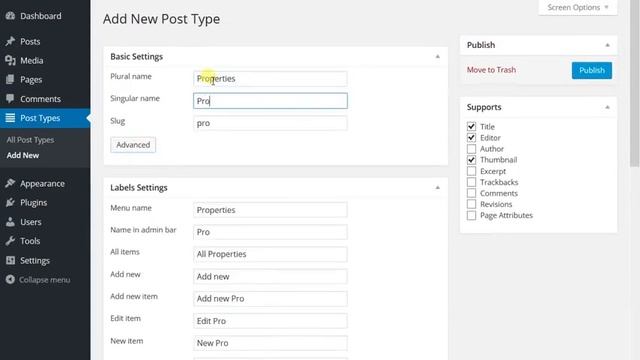Enable the Comments support checkbox
This screenshot has height=360, width=640.
(471, 193)
